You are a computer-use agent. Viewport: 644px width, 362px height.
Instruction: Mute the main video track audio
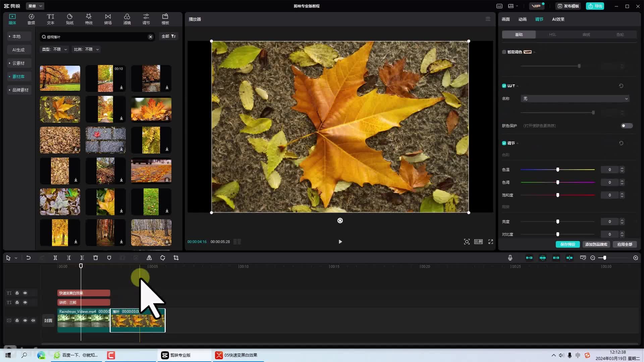click(33, 320)
